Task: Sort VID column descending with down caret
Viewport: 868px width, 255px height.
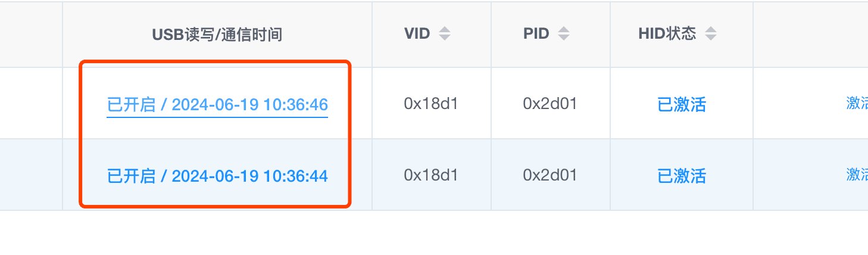Action: pos(444,38)
